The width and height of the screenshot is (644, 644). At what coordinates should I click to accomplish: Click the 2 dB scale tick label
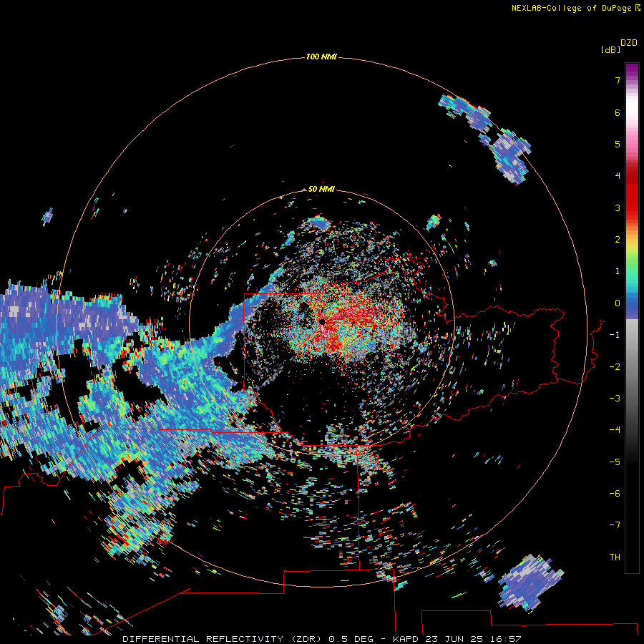pyautogui.click(x=618, y=240)
